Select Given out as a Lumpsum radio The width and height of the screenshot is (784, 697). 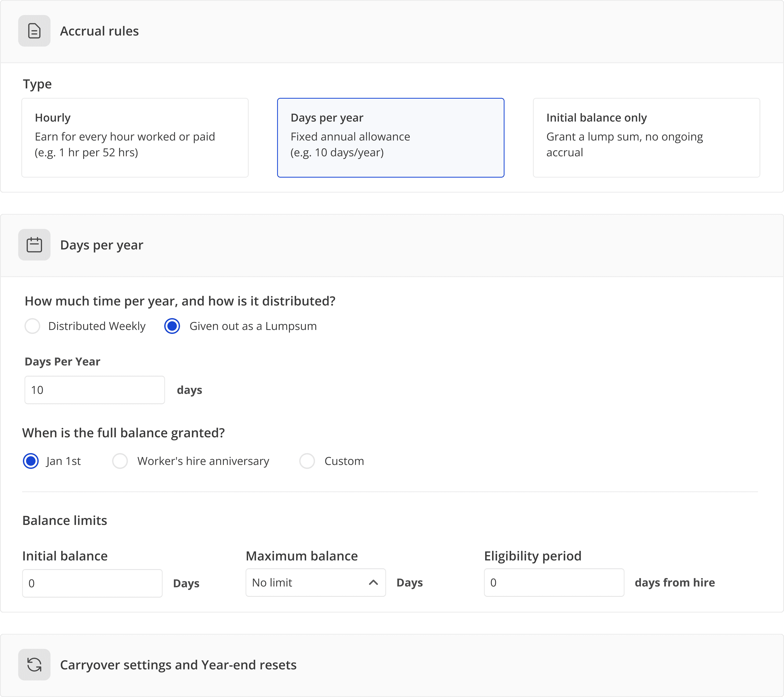(x=172, y=326)
